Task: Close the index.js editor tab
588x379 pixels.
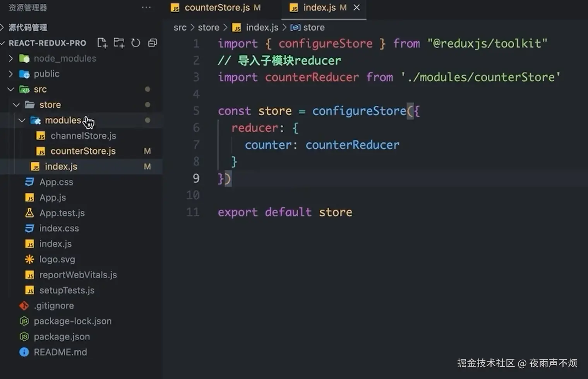Action: pos(357,7)
